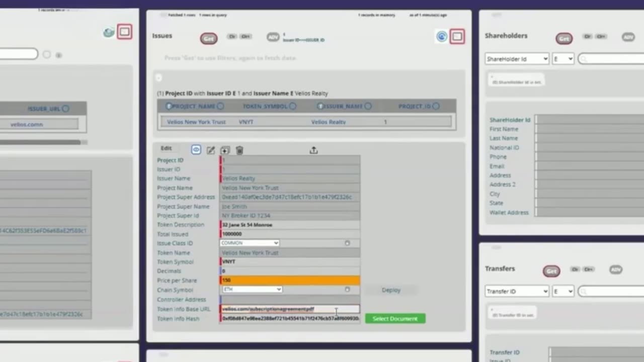Viewport: 644px width, 362px height.
Task: Click the green Select Document button
Action: click(395, 319)
